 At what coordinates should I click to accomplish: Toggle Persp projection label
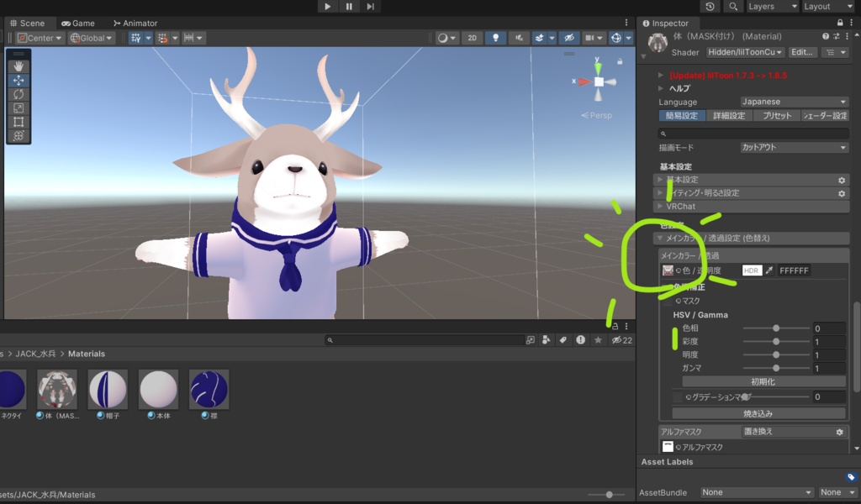[596, 115]
